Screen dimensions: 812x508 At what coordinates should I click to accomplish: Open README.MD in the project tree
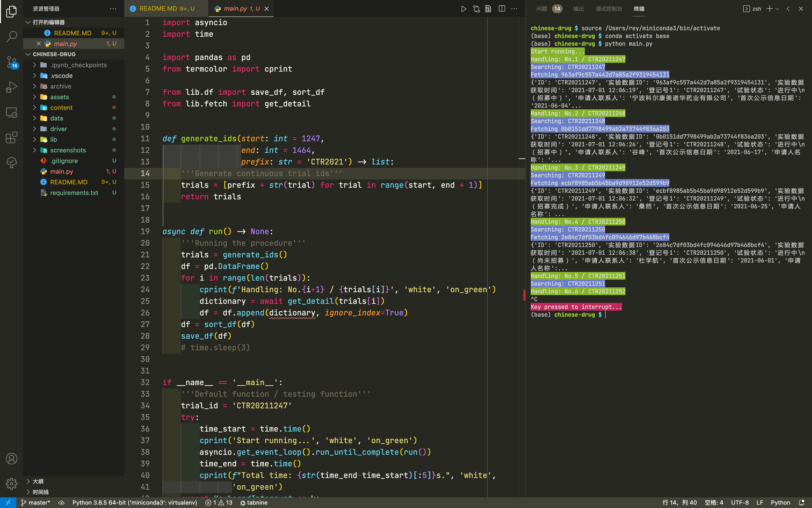click(74, 182)
